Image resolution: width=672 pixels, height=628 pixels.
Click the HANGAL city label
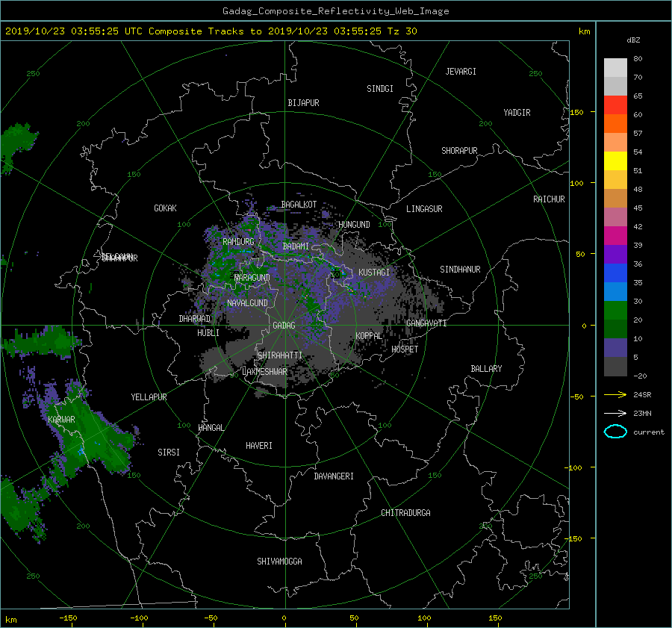211,428
